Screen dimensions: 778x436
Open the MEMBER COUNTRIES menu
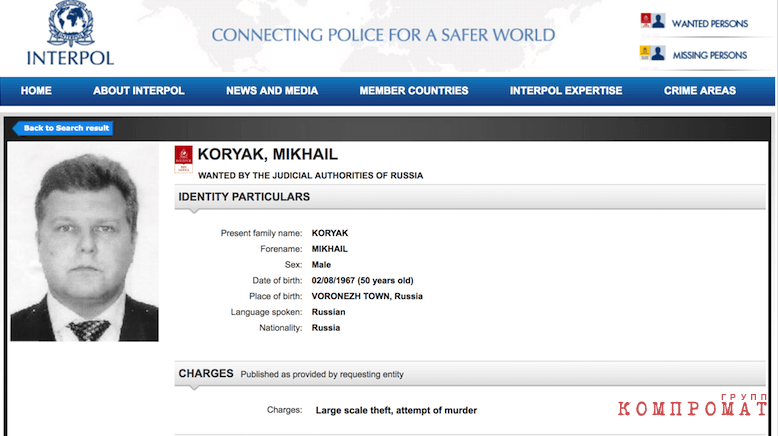[x=414, y=91]
